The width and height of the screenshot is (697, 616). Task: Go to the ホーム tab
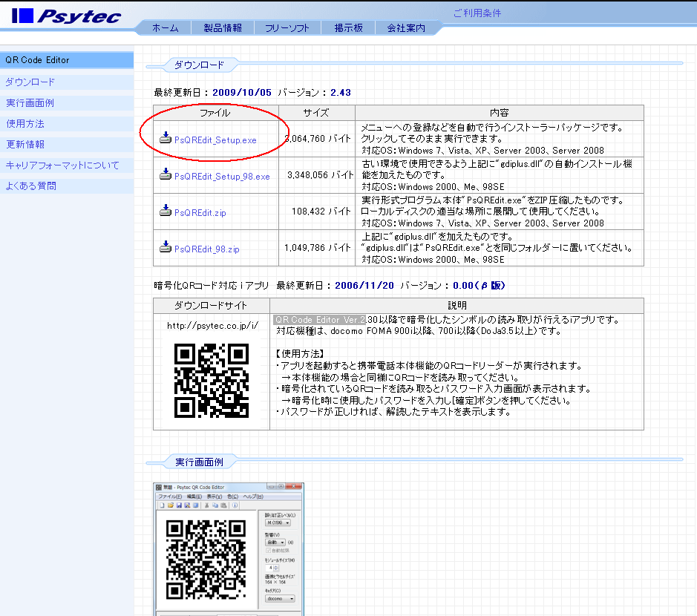point(165,28)
